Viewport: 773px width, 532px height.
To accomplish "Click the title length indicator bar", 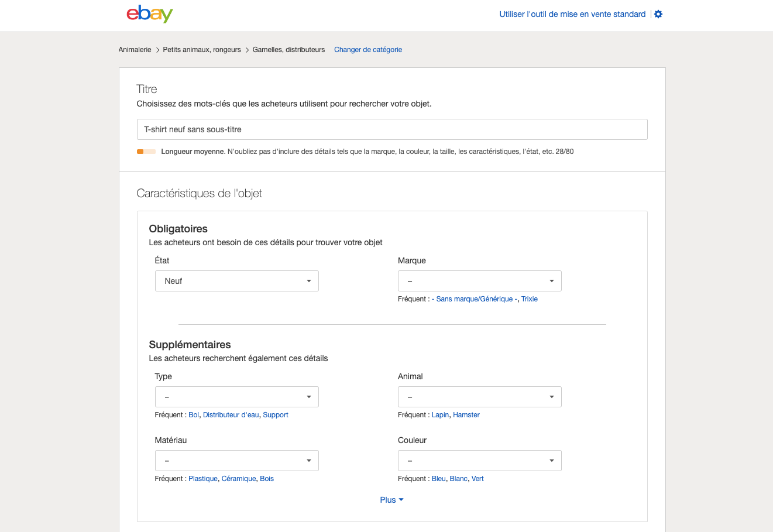I will [146, 152].
